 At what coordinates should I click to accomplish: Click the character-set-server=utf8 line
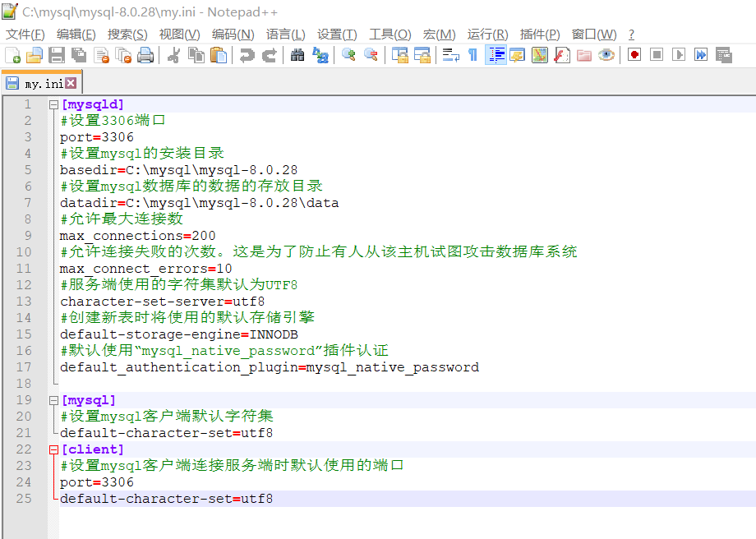pos(162,302)
